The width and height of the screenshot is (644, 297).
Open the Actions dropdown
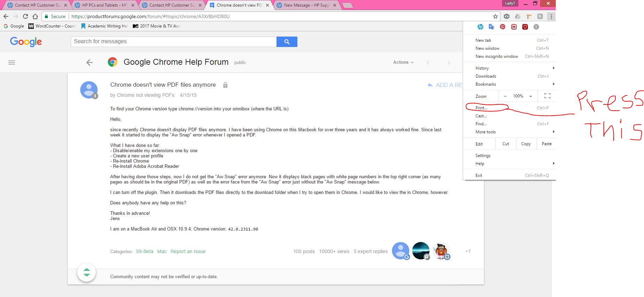click(403, 62)
